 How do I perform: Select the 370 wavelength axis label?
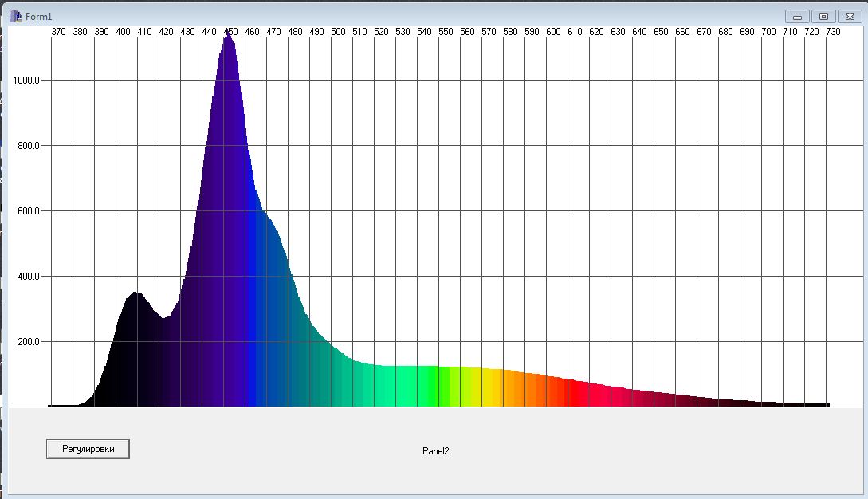pyautogui.click(x=59, y=32)
